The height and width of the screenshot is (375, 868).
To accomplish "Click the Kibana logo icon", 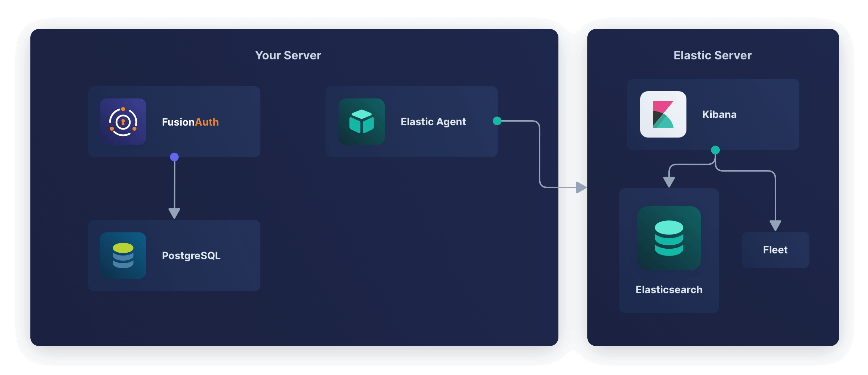I will tap(663, 114).
